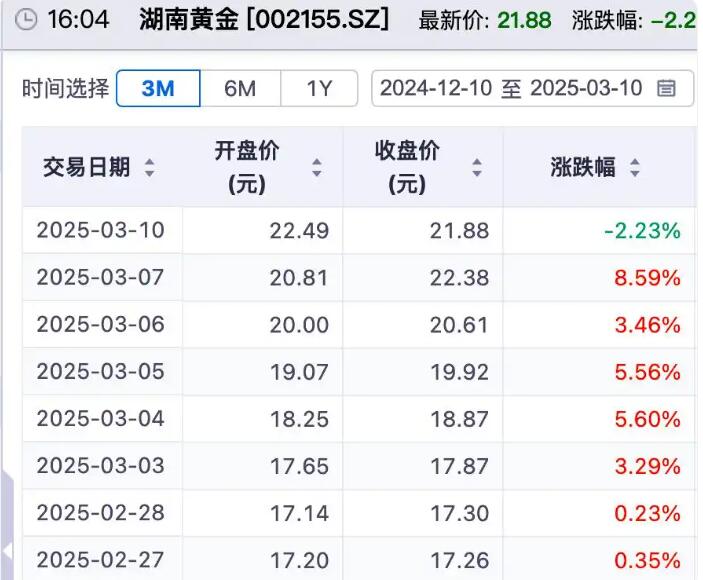Viewport: 703px width, 580px height.
Task: Sort by 收盘价 using its sort arrows
Action: (476, 168)
